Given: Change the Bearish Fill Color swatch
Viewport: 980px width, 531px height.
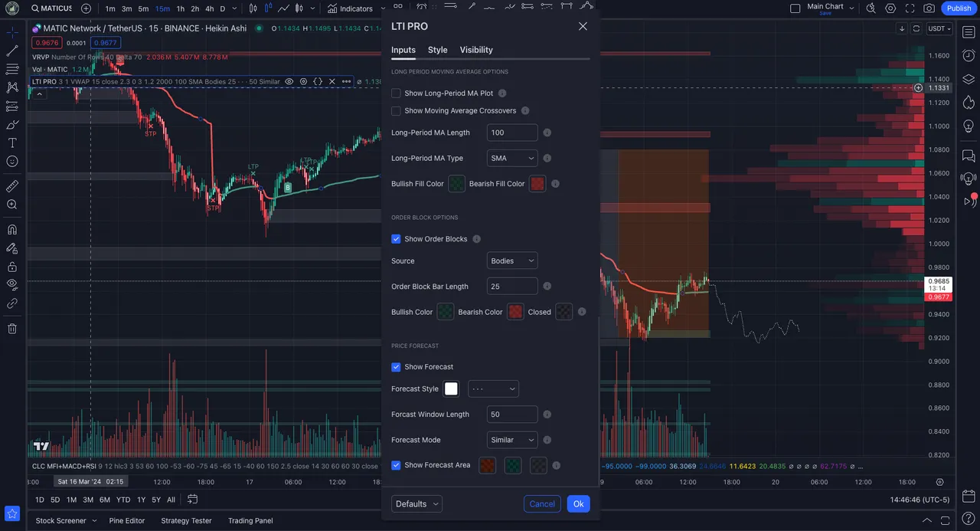Looking at the screenshot, I should click(x=537, y=184).
